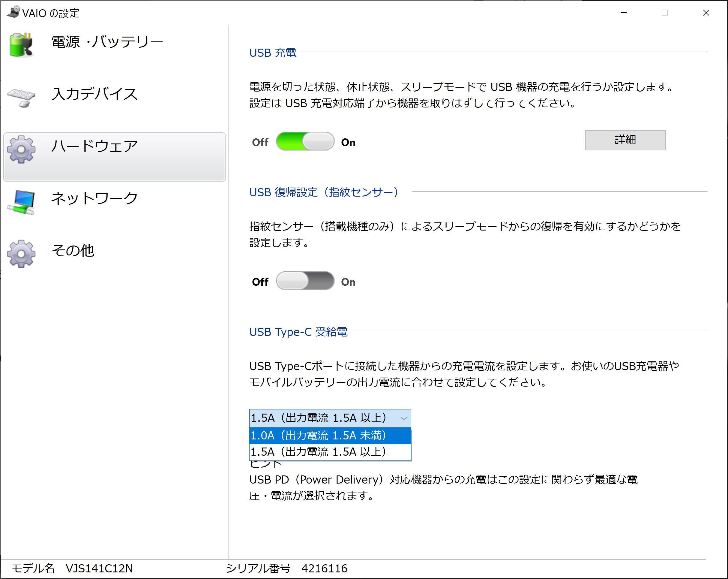
Task: Click the gear icon beside その他
Action: pos(21,254)
